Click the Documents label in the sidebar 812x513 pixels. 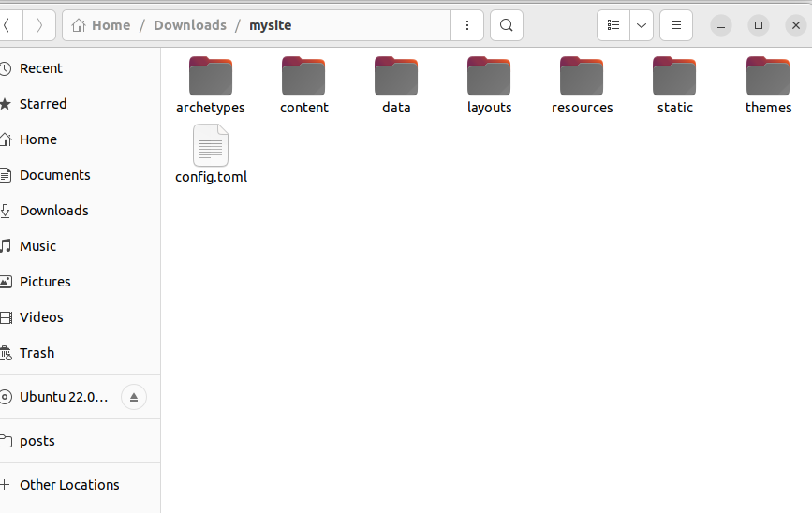[x=55, y=175]
